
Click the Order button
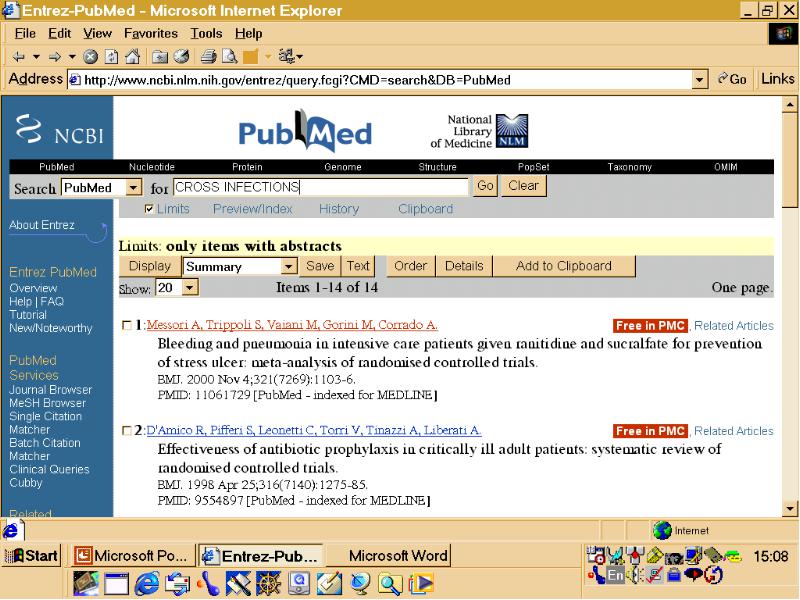coord(411,266)
